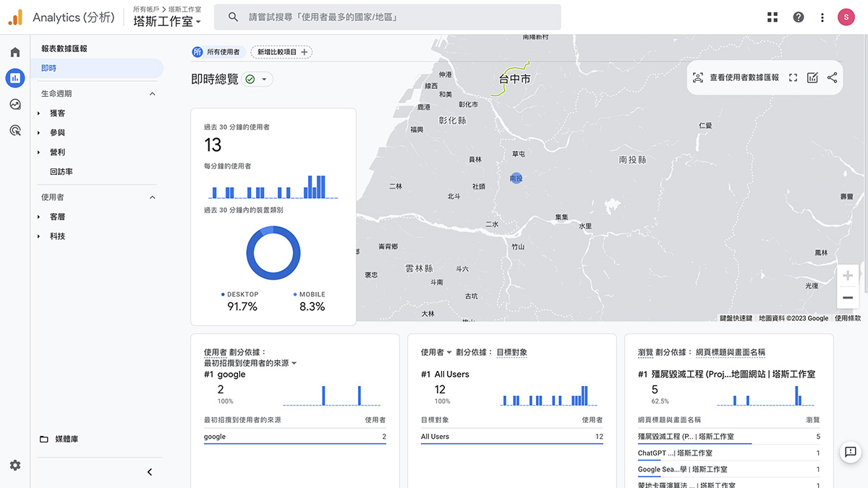The width and height of the screenshot is (868, 488).
Task: Open the realtime status checkmark dropdown
Action: (257, 80)
